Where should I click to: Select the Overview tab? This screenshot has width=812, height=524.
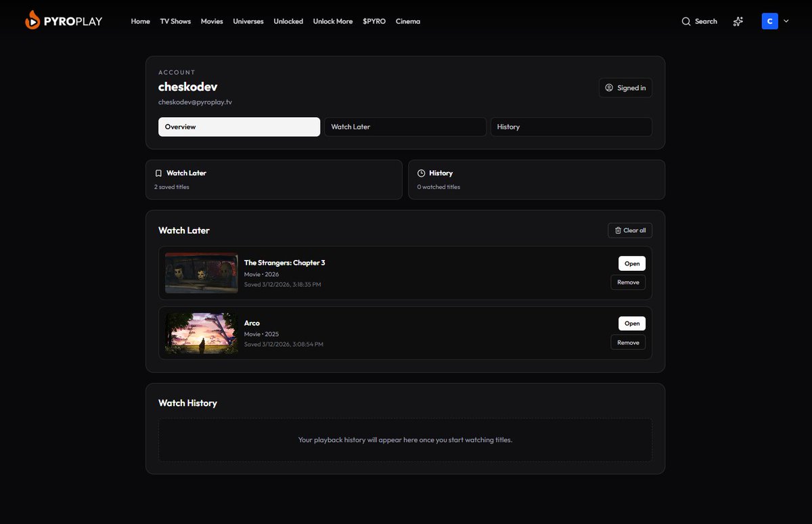[239, 127]
